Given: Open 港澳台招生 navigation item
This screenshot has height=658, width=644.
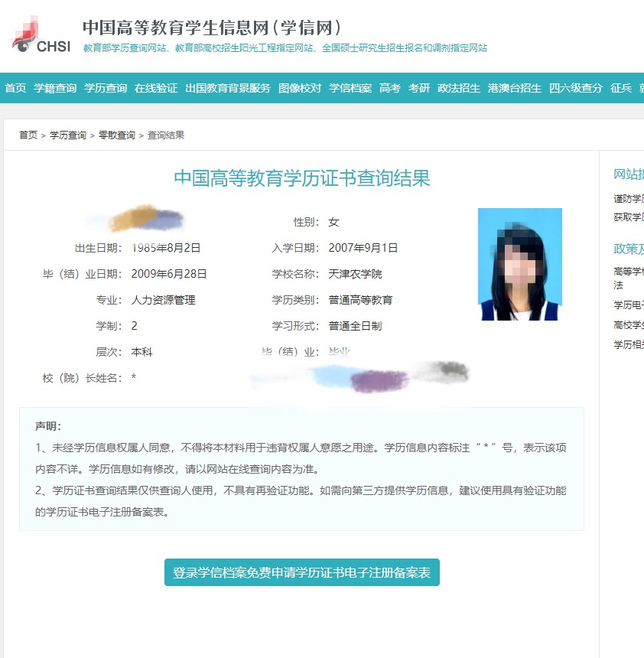Looking at the screenshot, I should point(515,88).
